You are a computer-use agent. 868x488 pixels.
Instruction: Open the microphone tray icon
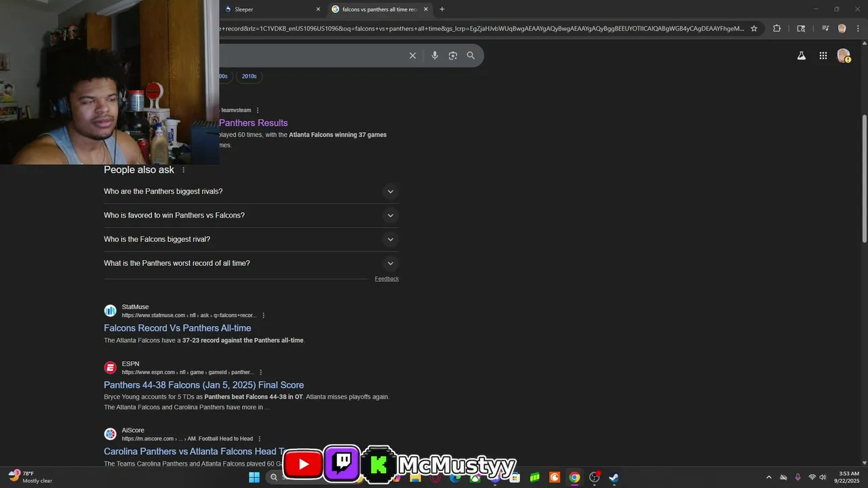797,477
